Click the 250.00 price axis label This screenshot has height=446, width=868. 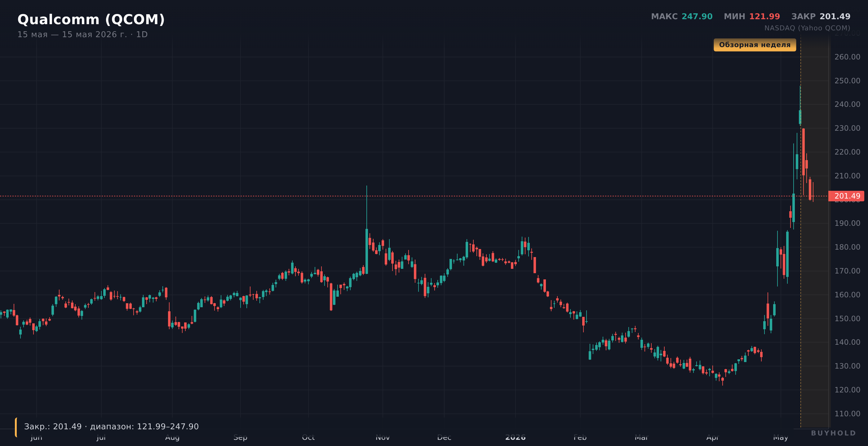(847, 81)
